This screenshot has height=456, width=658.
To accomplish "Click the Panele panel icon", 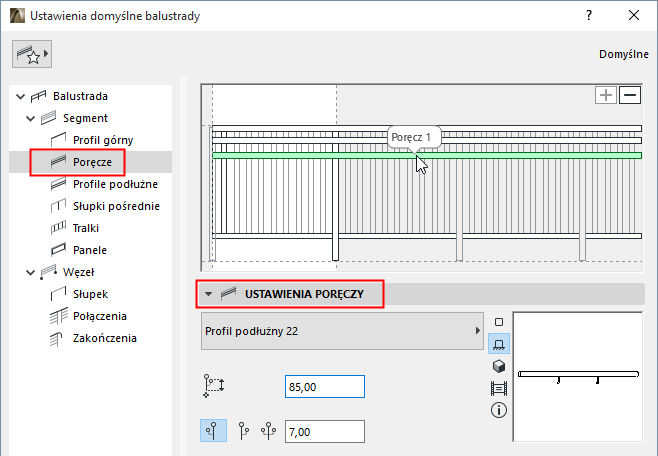I will 58,250.
